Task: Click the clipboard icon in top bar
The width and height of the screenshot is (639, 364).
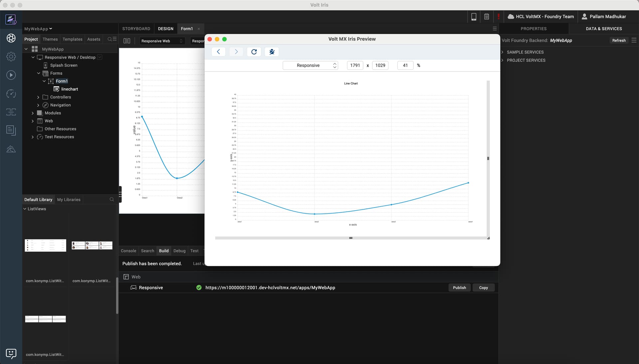Action: (x=487, y=17)
